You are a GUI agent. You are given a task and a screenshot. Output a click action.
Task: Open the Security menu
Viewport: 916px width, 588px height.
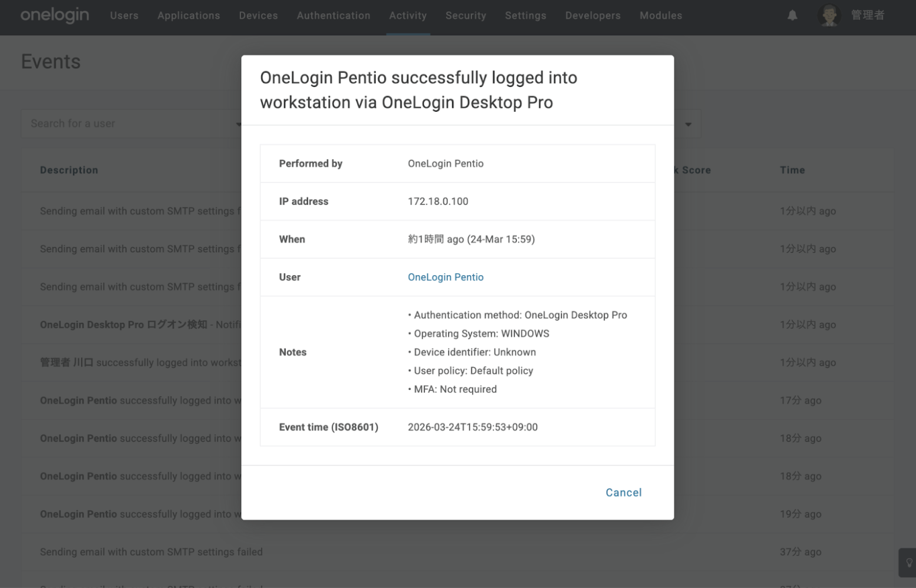point(465,16)
